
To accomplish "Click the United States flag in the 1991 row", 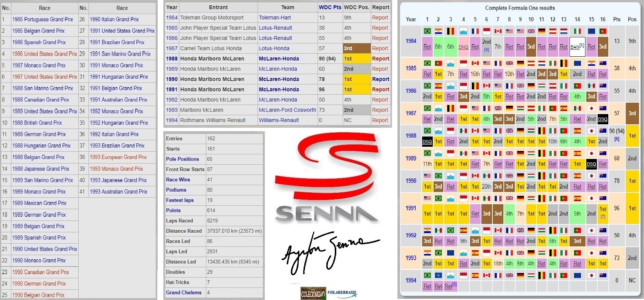I will pyautogui.click(x=427, y=198).
